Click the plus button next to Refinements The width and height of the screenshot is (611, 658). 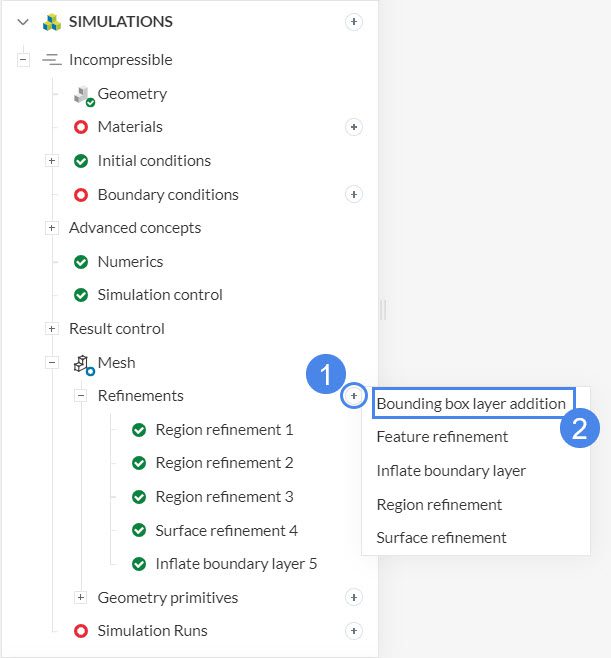click(353, 396)
